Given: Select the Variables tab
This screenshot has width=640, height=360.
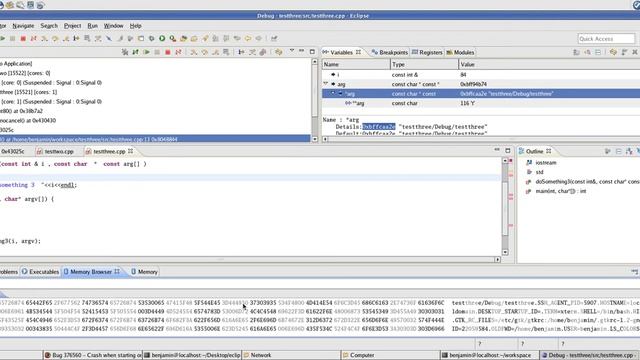Looking at the screenshot, I should [342, 53].
